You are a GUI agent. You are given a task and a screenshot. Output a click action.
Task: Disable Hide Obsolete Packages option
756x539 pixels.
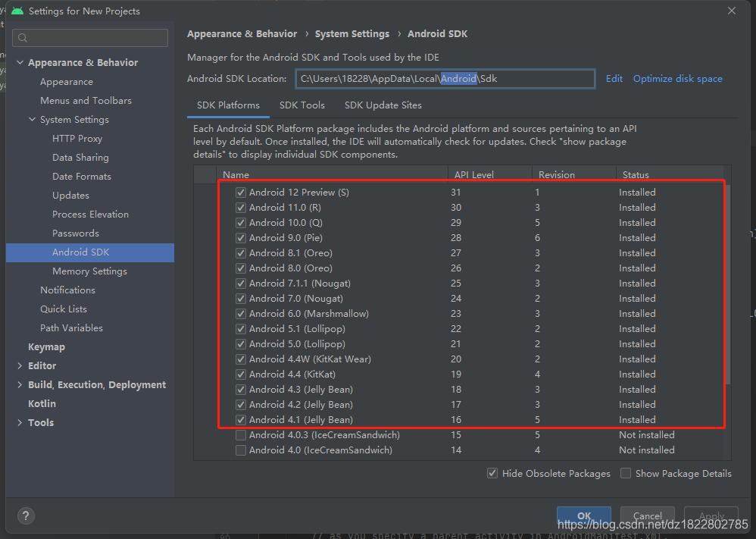coord(492,473)
